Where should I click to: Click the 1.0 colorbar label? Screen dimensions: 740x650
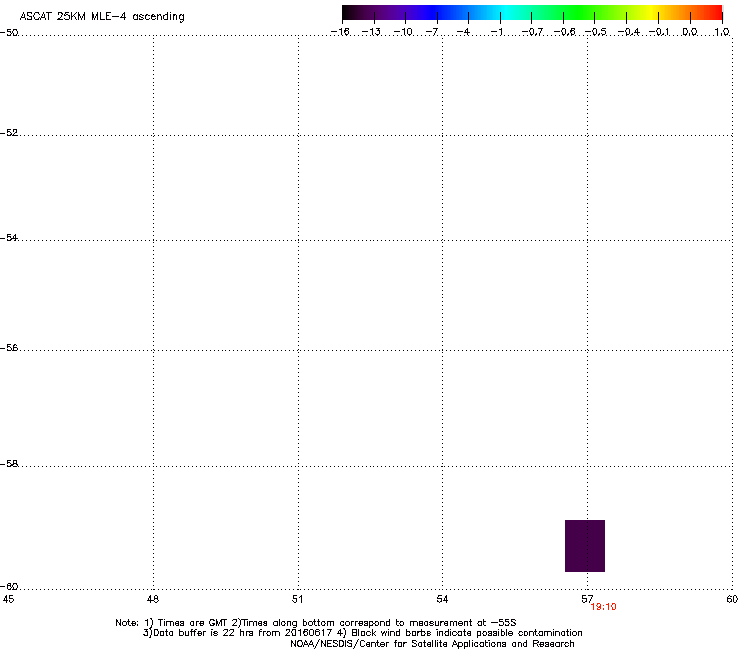point(722,32)
